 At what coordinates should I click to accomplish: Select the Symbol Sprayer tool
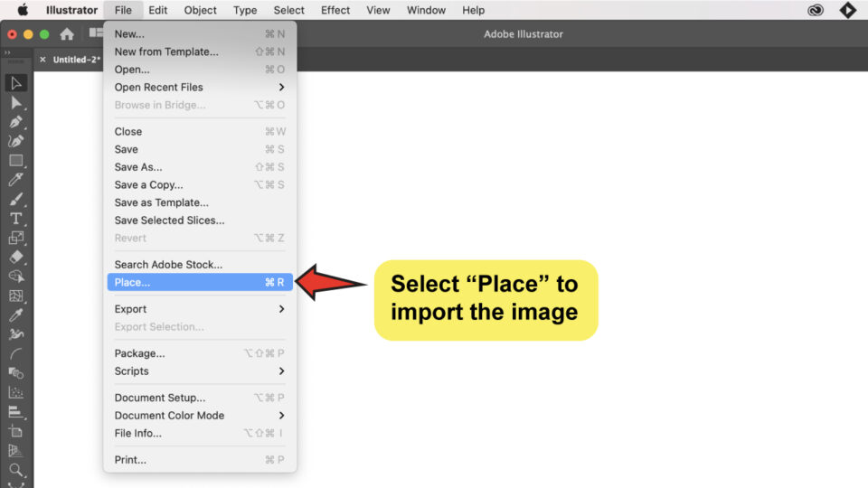tap(15, 334)
